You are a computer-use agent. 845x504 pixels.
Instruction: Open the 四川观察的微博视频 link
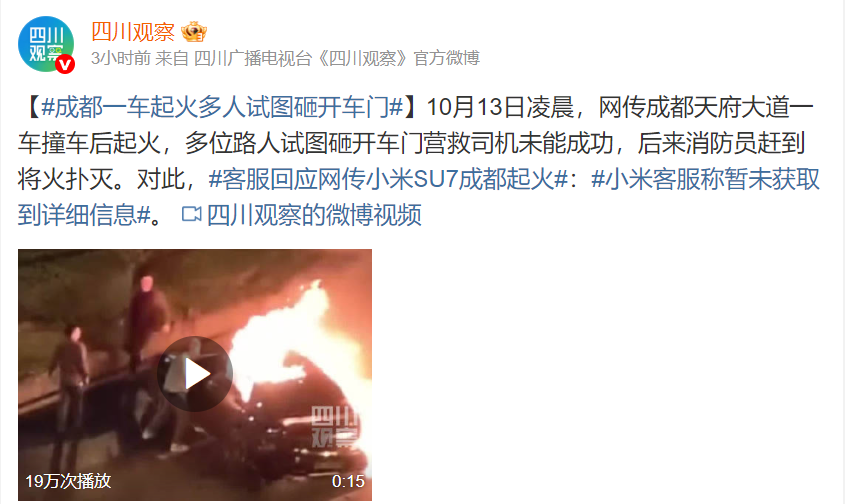click(314, 215)
